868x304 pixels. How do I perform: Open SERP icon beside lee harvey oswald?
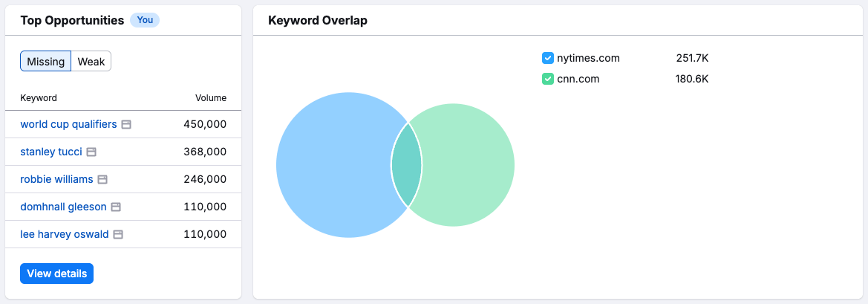point(118,235)
